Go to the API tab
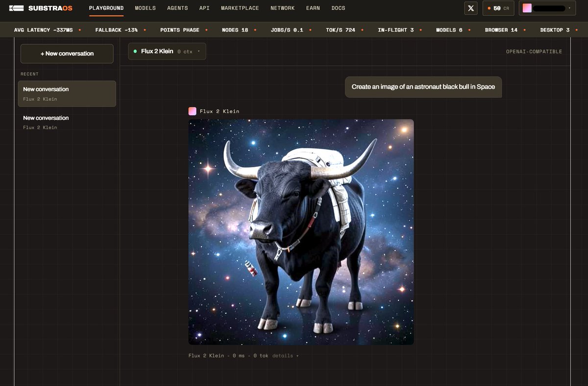 coord(204,8)
